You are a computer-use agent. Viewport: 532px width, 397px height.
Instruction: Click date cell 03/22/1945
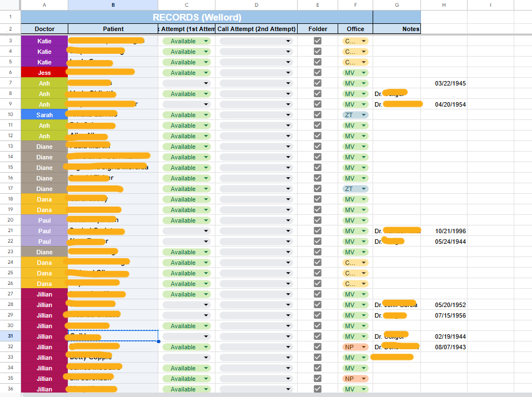point(444,83)
